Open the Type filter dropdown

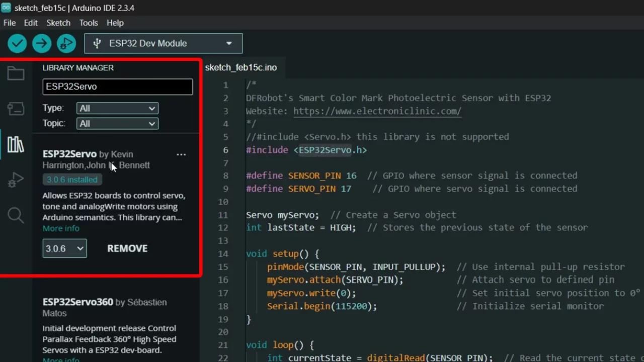point(117,108)
